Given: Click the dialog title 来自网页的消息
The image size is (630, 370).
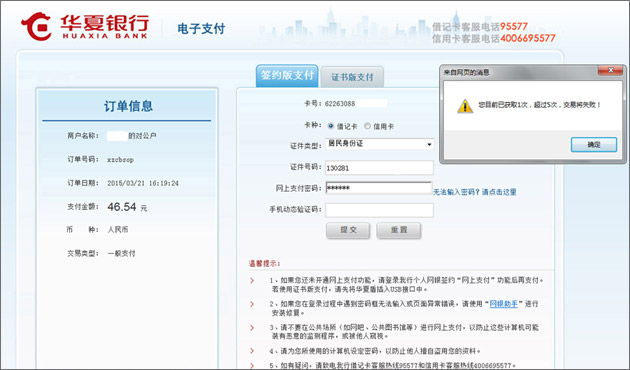Looking at the screenshot, I should (x=466, y=72).
